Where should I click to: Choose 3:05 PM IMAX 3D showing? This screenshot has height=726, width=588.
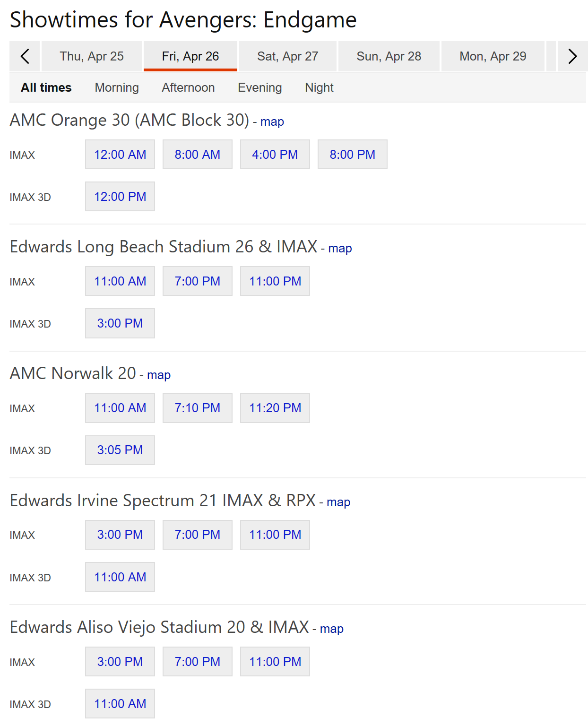(x=120, y=450)
